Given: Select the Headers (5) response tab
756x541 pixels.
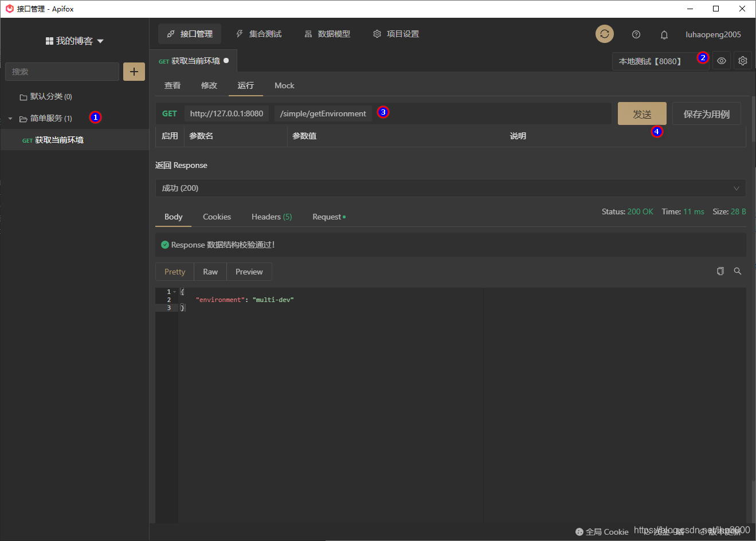Looking at the screenshot, I should 272,217.
